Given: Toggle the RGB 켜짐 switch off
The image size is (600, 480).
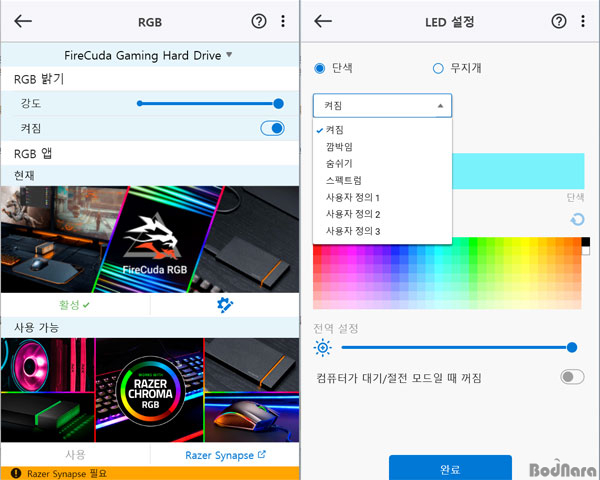Looking at the screenshot, I should 271,128.
